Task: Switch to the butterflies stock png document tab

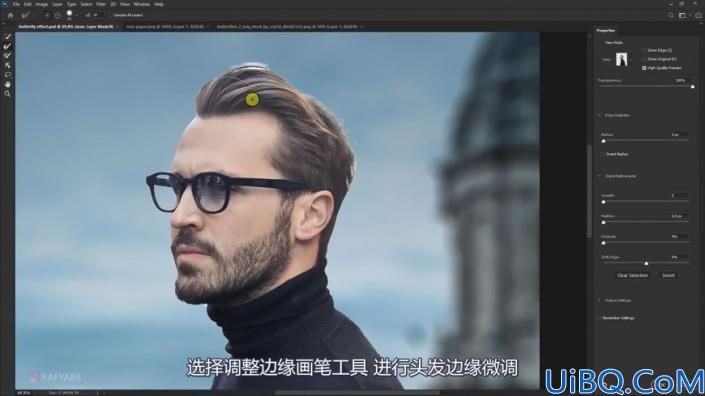Action: click(x=287, y=27)
